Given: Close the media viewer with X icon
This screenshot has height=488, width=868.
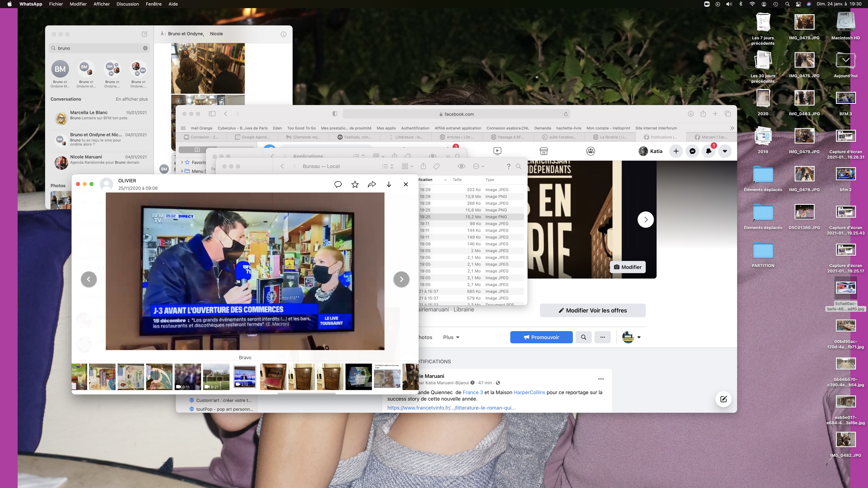Looking at the screenshot, I should (x=406, y=184).
